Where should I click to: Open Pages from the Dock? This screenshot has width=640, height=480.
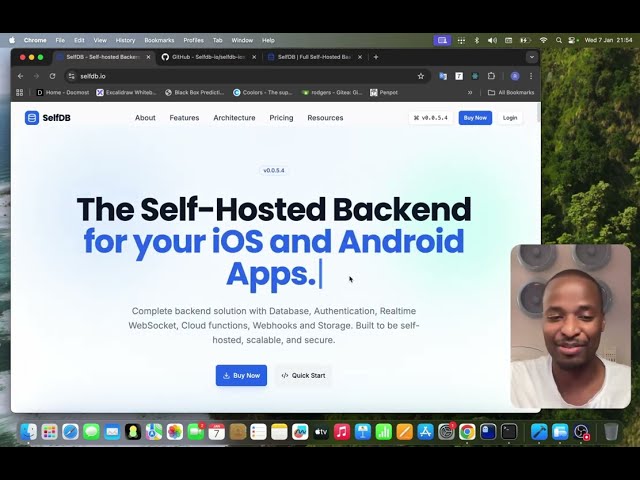pyautogui.click(x=404, y=432)
